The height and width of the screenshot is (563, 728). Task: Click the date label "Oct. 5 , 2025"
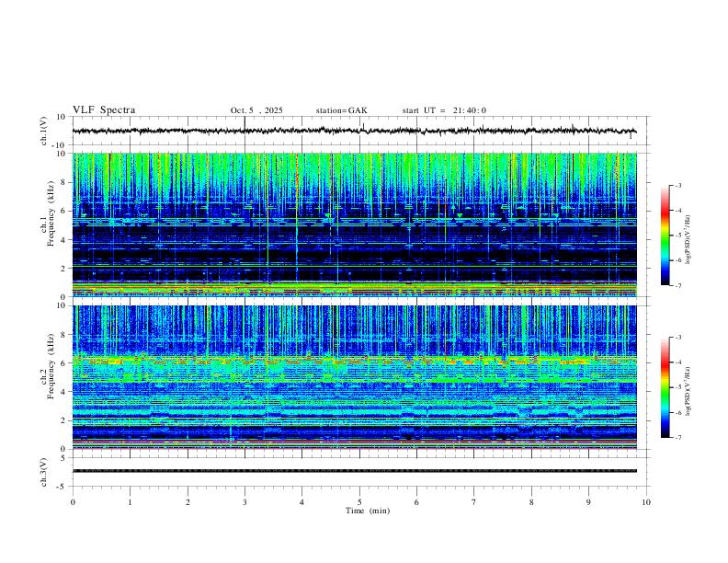pos(256,110)
